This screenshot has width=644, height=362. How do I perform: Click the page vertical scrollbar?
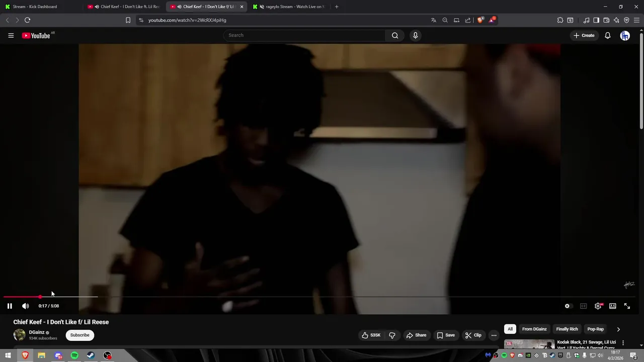click(x=641, y=80)
